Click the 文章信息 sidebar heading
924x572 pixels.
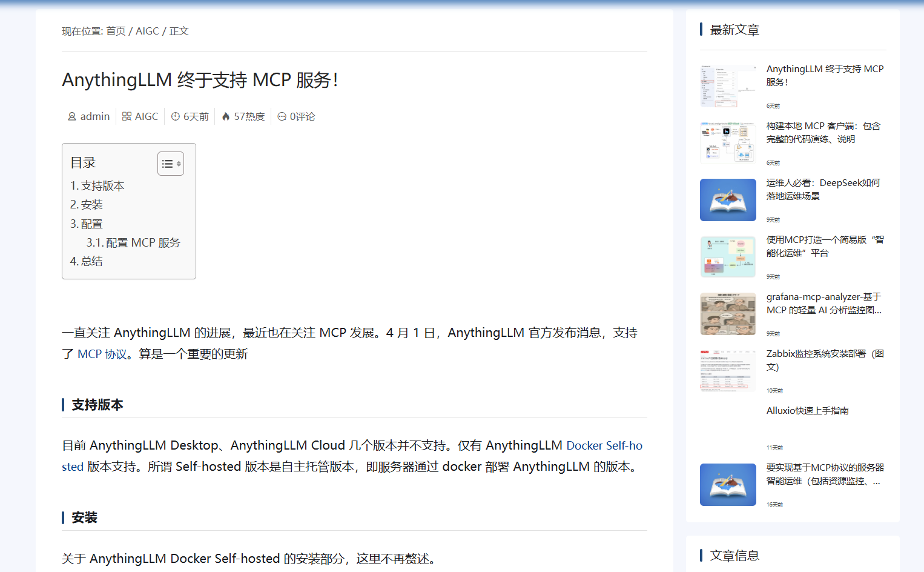[734, 556]
